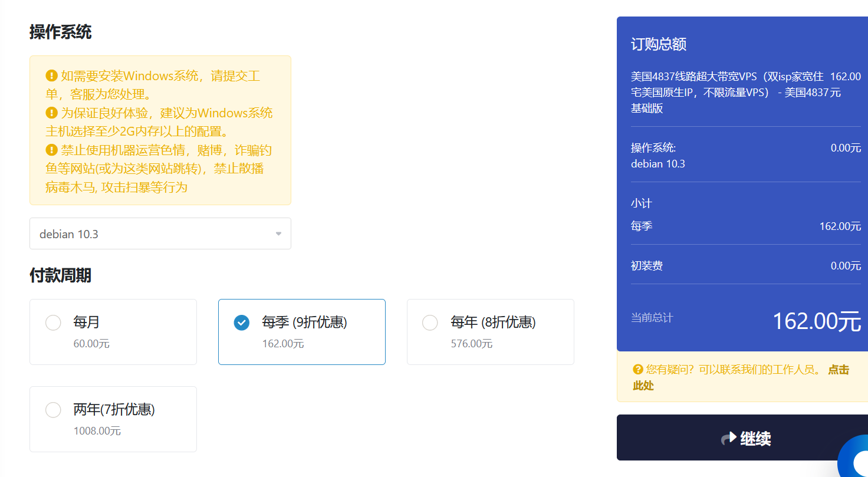Choose the 每年 (8折优惠) radio option
Image resolution: width=868 pixels, height=477 pixels.
pos(430,323)
